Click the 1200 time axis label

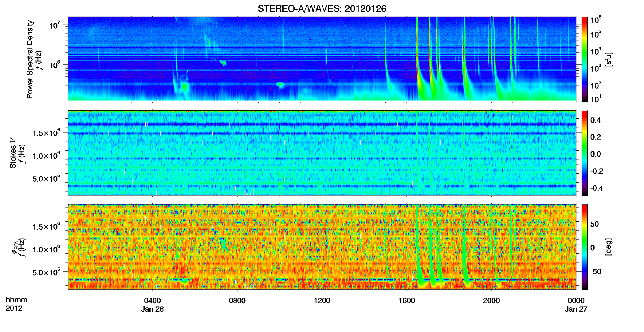click(x=322, y=300)
